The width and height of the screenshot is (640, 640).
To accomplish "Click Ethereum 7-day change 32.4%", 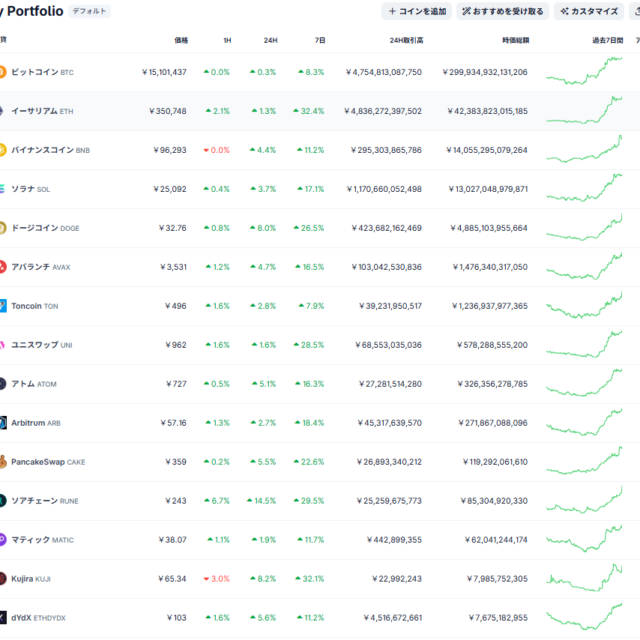I will (x=309, y=111).
